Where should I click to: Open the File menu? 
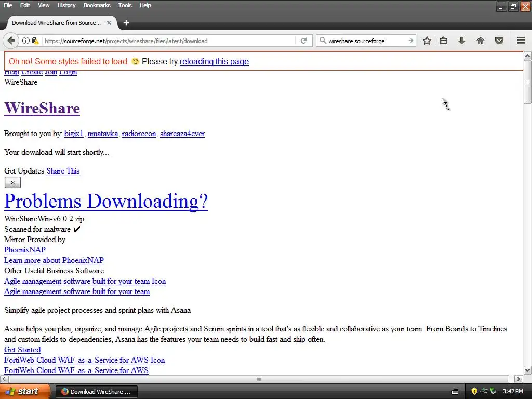[8, 5]
